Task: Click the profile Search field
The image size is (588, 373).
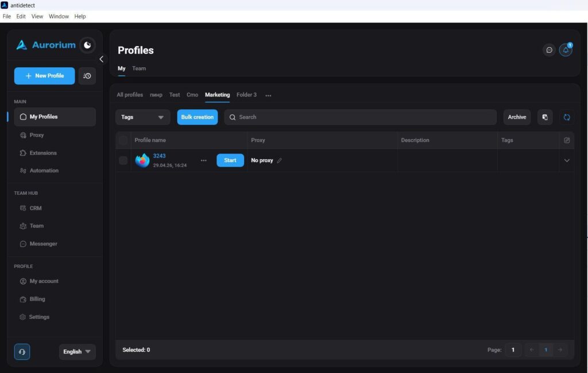Action: pos(361,117)
